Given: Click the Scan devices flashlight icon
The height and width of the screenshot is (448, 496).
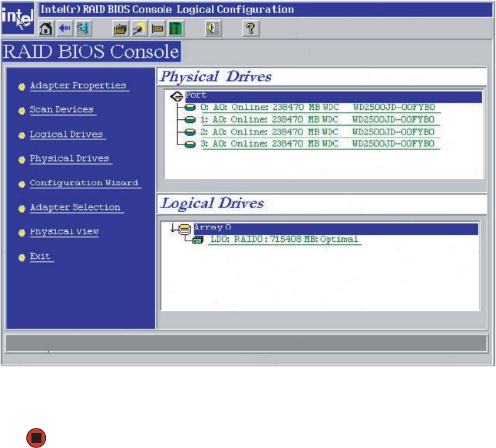Looking at the screenshot, I should 139,29.
